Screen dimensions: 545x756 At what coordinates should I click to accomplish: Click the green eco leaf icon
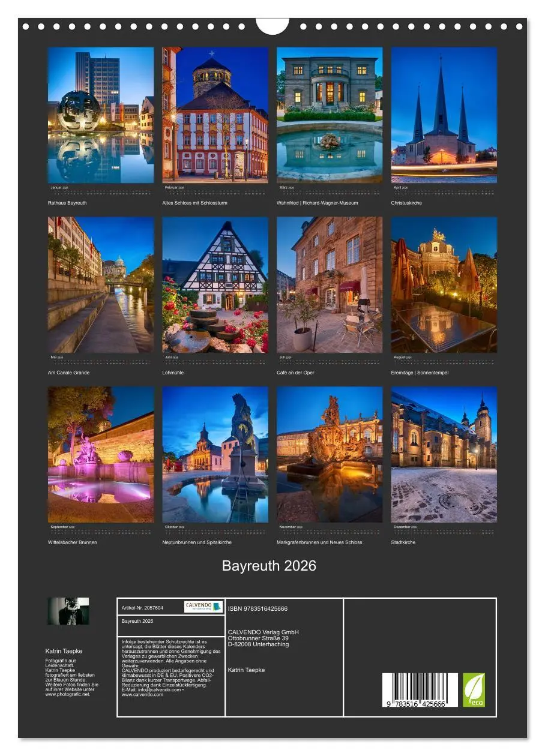point(474,690)
